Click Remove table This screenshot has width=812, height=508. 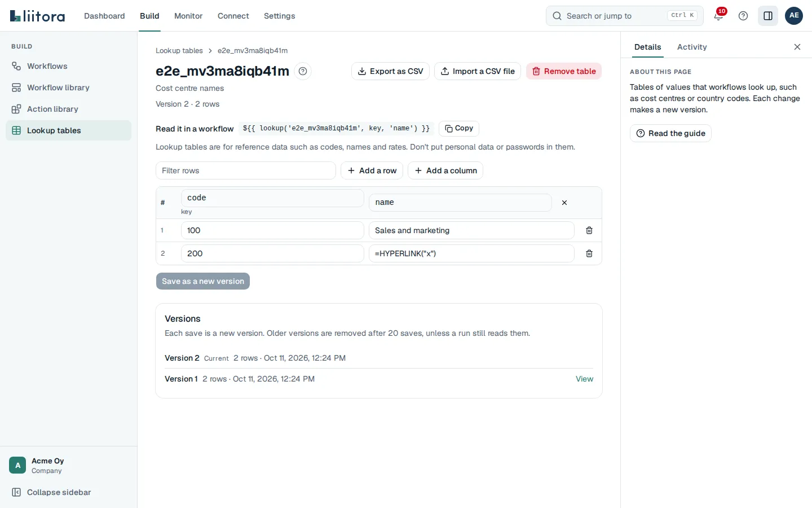click(564, 71)
